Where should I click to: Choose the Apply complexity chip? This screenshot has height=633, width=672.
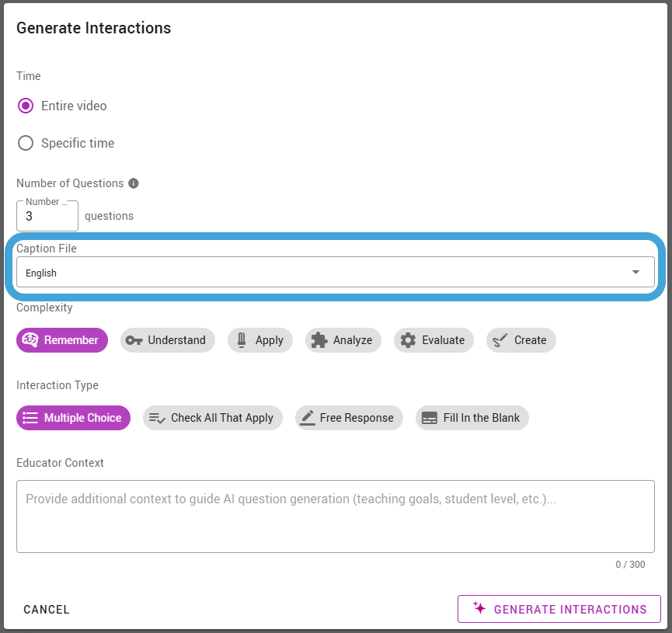pos(260,340)
